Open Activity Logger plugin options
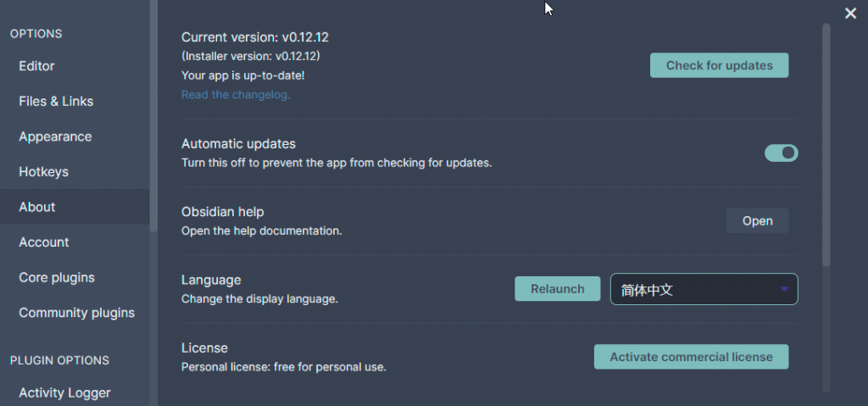The width and height of the screenshot is (868, 406). [64, 392]
